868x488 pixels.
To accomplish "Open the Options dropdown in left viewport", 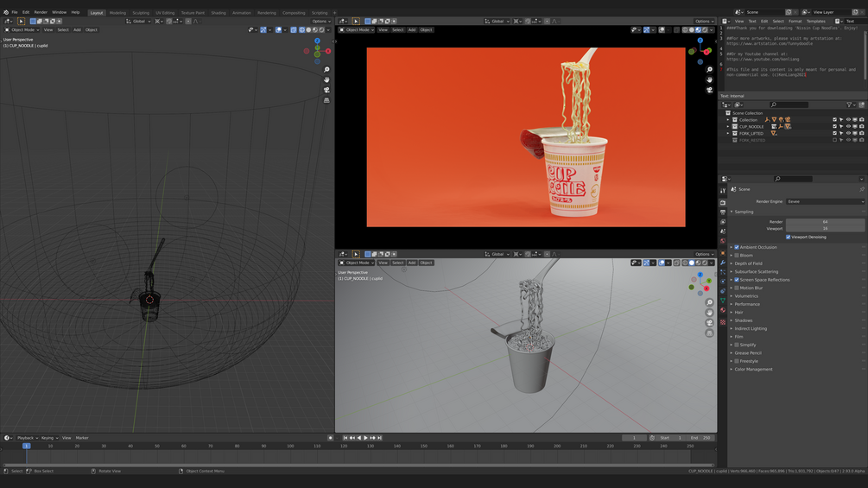I will [321, 21].
